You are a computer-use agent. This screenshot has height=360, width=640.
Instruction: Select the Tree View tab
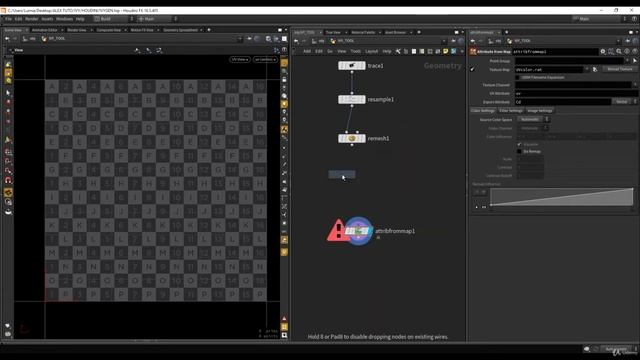pos(333,32)
